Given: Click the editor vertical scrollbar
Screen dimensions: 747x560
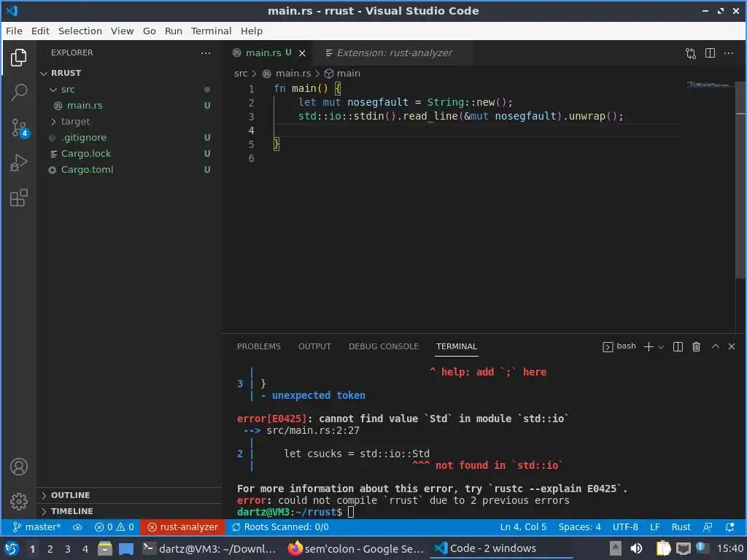Looking at the screenshot, I should point(740,181).
